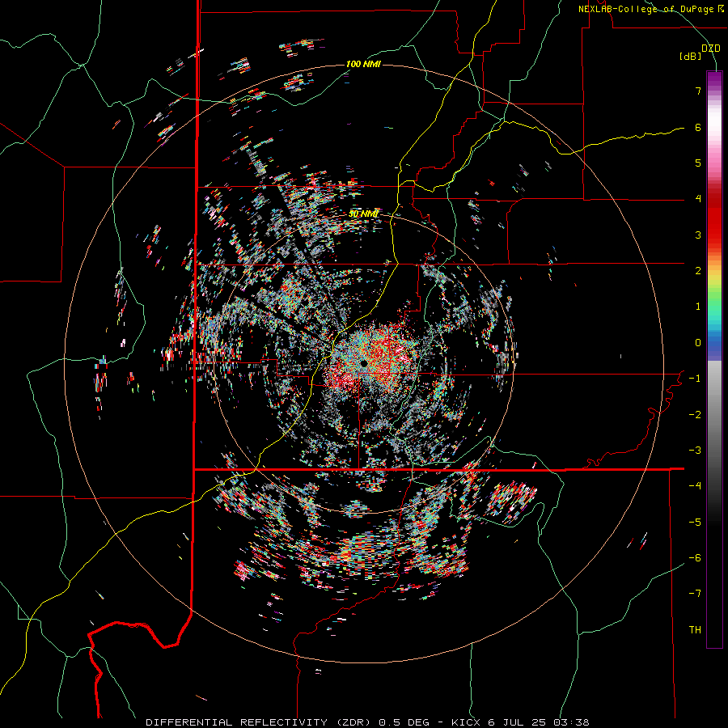728x728 pixels.
Task: Click the 6 value on the color scale
Action: point(698,127)
